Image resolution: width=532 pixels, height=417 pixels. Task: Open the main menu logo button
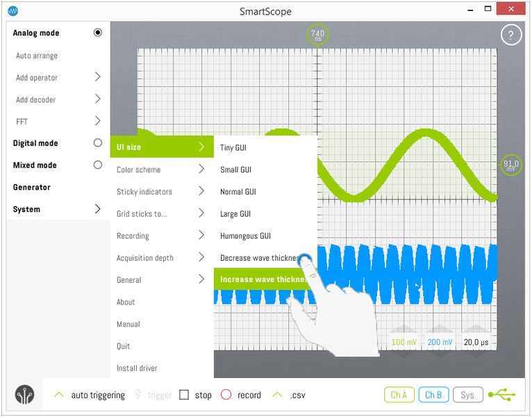coord(24,394)
